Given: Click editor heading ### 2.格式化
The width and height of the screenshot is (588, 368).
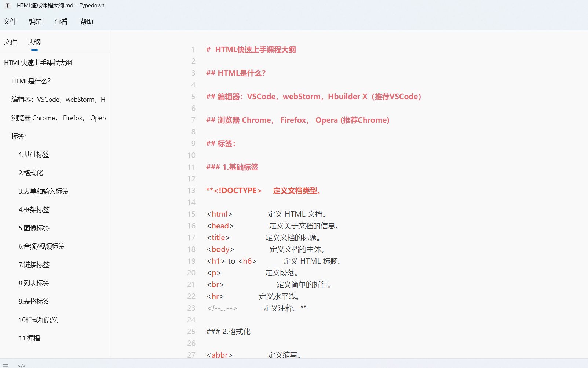Looking at the screenshot, I should click(229, 332).
